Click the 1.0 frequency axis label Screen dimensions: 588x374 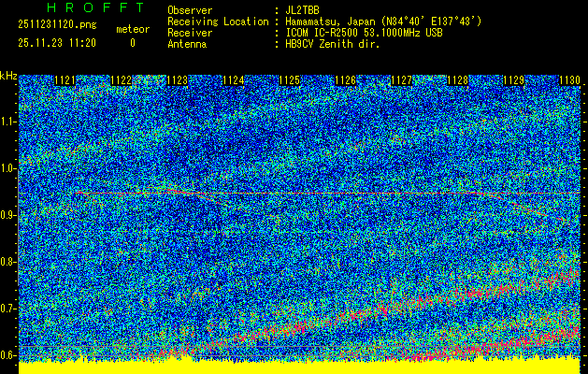point(8,168)
